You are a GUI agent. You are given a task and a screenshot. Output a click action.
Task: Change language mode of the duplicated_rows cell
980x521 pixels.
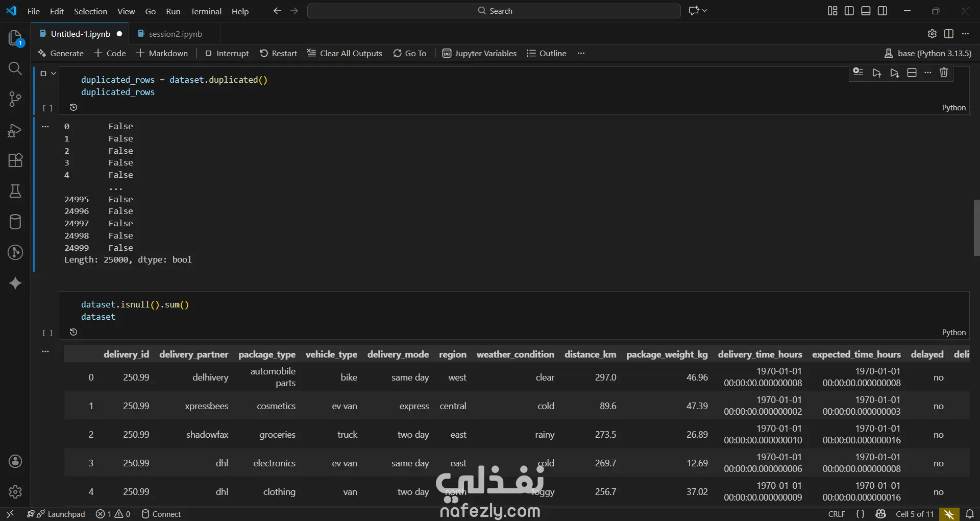tap(953, 107)
